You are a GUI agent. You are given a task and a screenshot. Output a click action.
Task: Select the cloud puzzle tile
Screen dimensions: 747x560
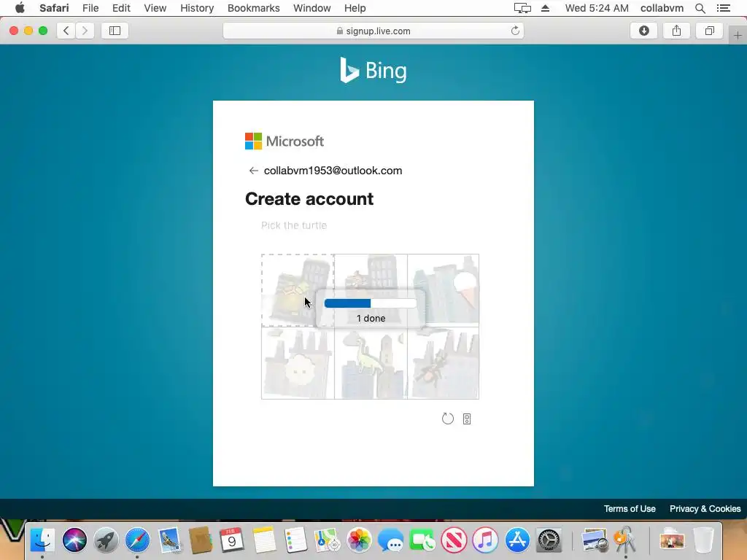(x=298, y=363)
